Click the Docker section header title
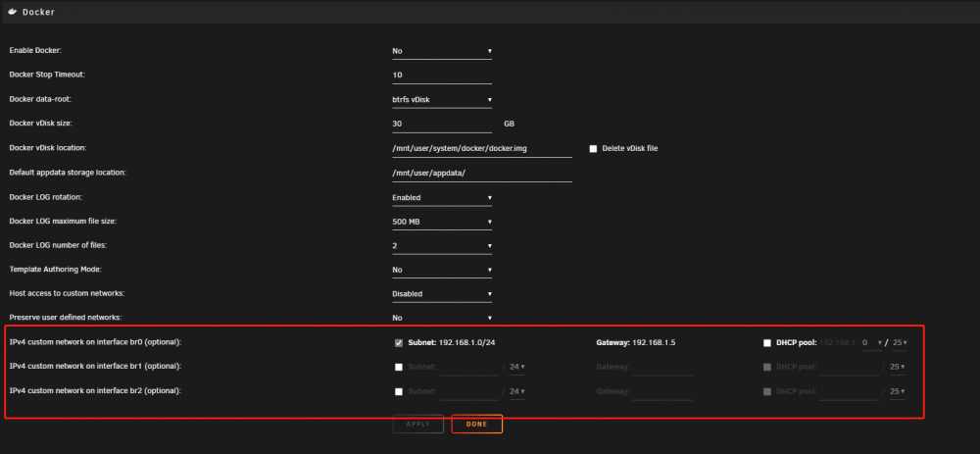This screenshot has height=454, width=980. [x=39, y=12]
